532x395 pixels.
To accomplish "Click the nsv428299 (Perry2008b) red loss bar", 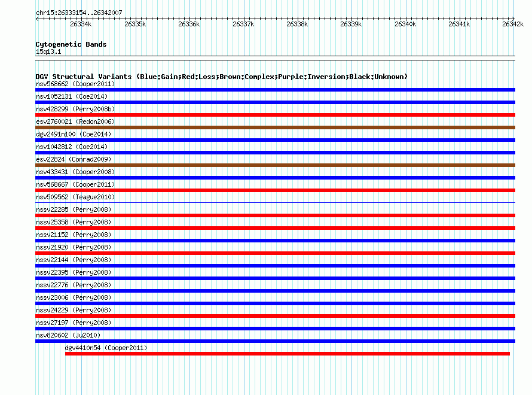I will click(275, 115).
